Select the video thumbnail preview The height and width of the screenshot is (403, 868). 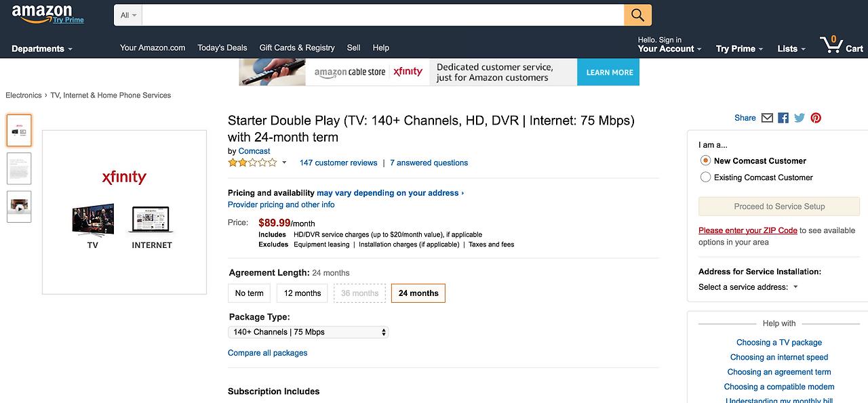[x=19, y=207]
